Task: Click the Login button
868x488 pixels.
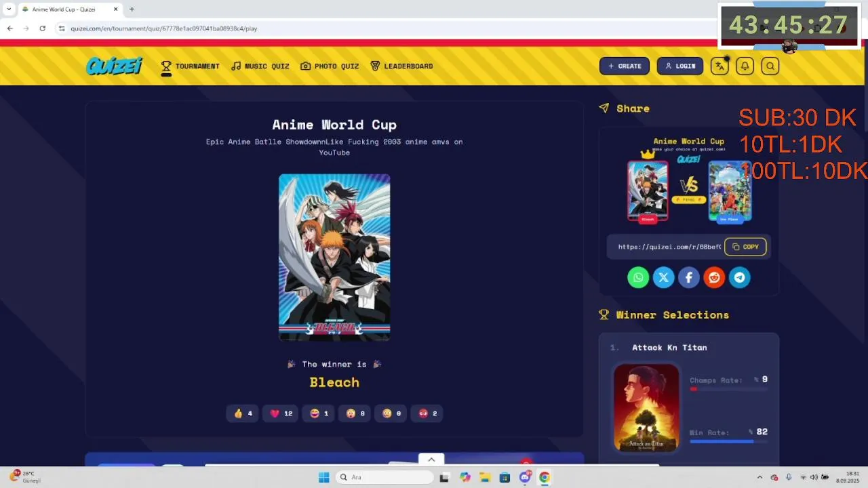Action: pyautogui.click(x=680, y=66)
